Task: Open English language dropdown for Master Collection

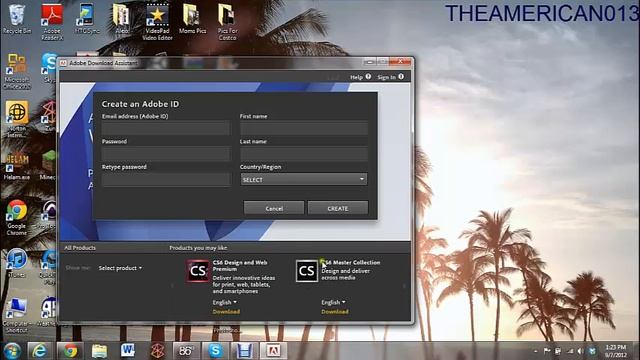Action: pyautogui.click(x=333, y=302)
